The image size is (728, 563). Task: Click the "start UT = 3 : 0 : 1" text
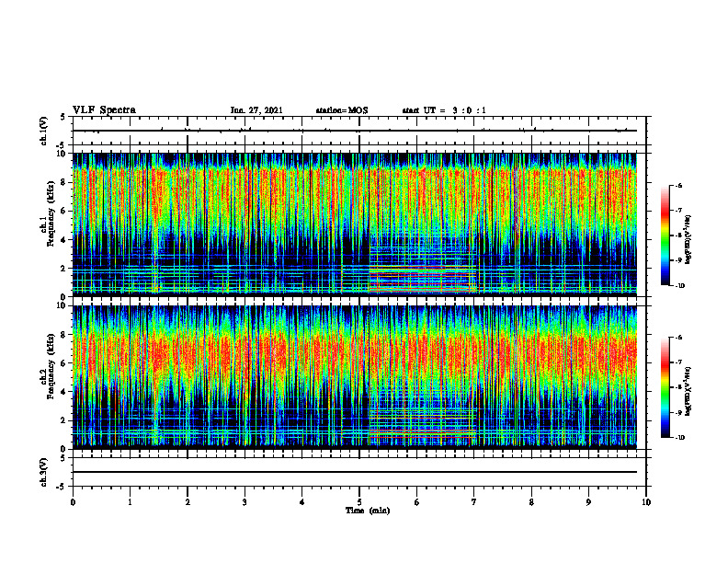444,110
